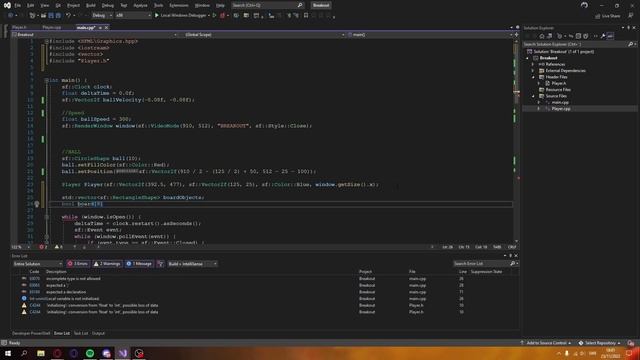Open Spotify from the Windows taskbar
The height and width of the screenshot is (360, 640).
[x=90, y=353]
